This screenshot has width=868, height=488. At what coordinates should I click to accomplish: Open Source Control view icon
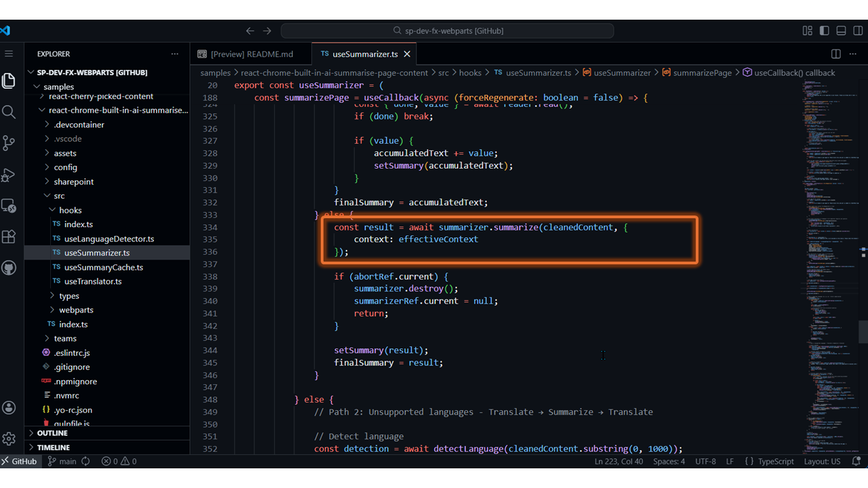(x=9, y=143)
